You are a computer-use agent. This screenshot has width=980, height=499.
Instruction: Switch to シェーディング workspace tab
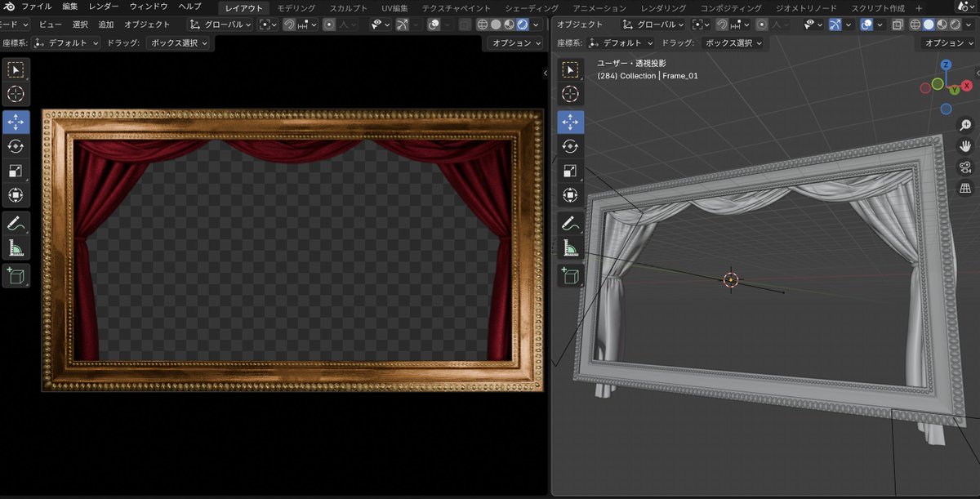(531, 7)
